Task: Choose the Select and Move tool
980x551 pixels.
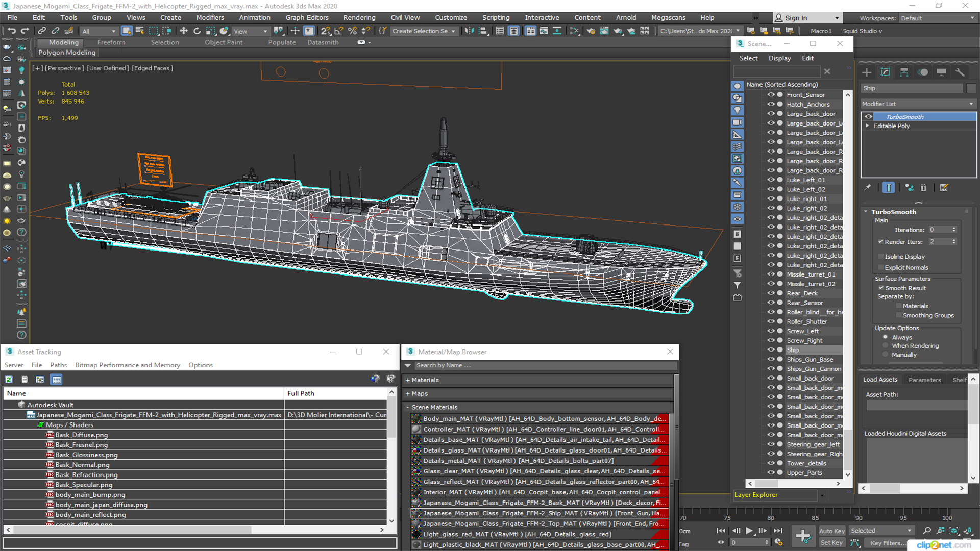Action: click(x=184, y=31)
